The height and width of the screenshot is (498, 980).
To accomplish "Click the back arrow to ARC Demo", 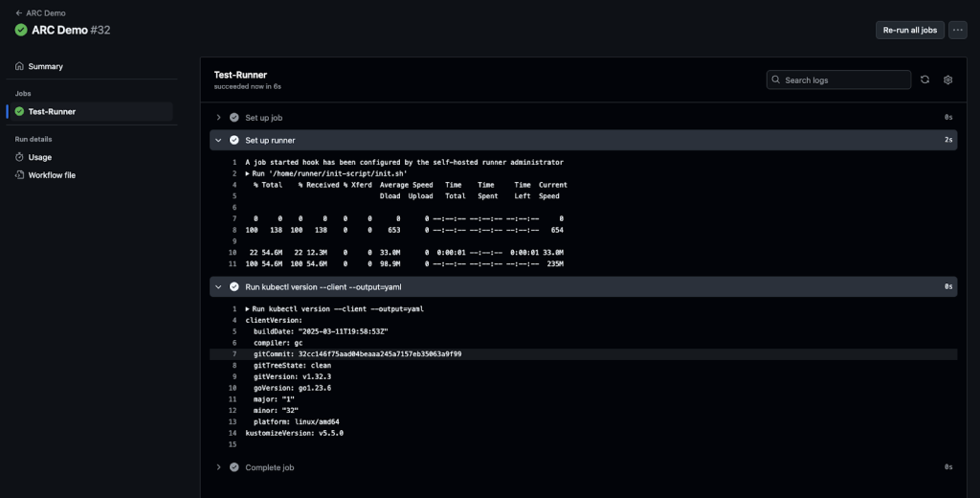I will (19, 13).
